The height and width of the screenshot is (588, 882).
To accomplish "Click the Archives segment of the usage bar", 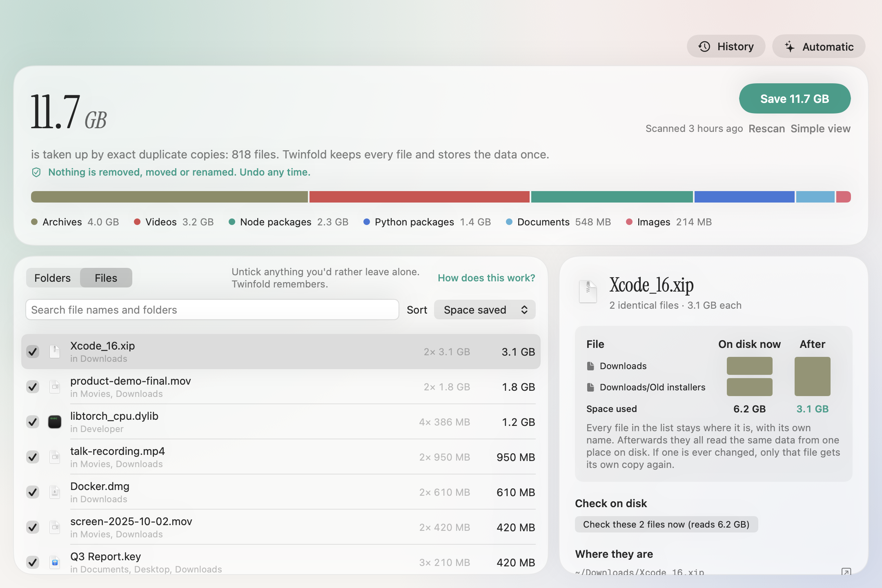I will tap(169, 197).
